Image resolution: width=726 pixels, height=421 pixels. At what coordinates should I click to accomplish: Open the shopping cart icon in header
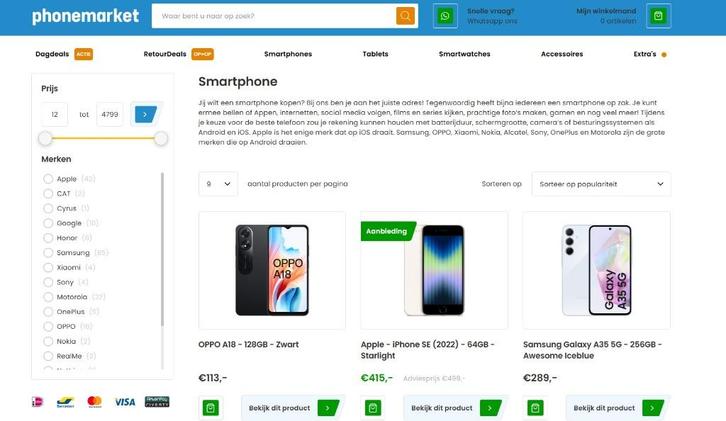tap(658, 16)
